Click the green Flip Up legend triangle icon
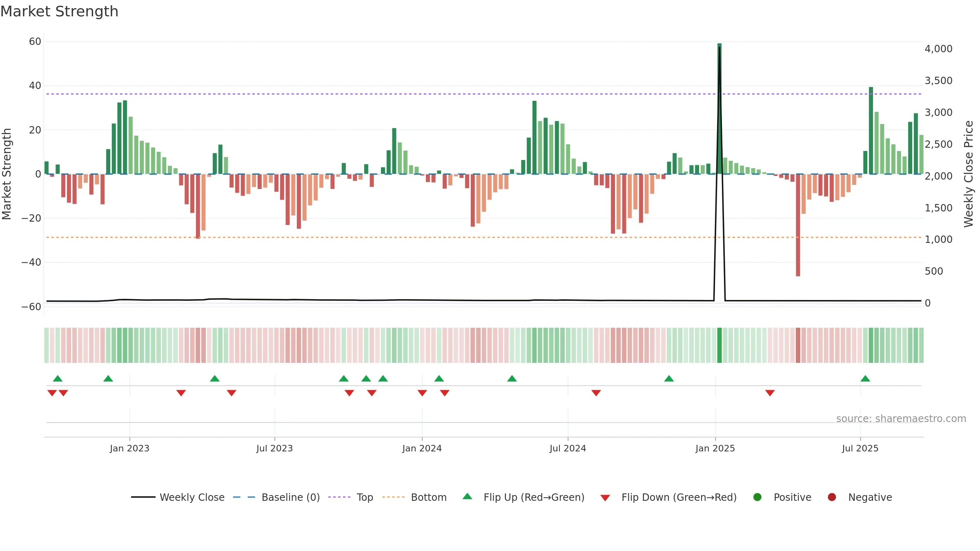The image size is (980, 551). pos(468,496)
